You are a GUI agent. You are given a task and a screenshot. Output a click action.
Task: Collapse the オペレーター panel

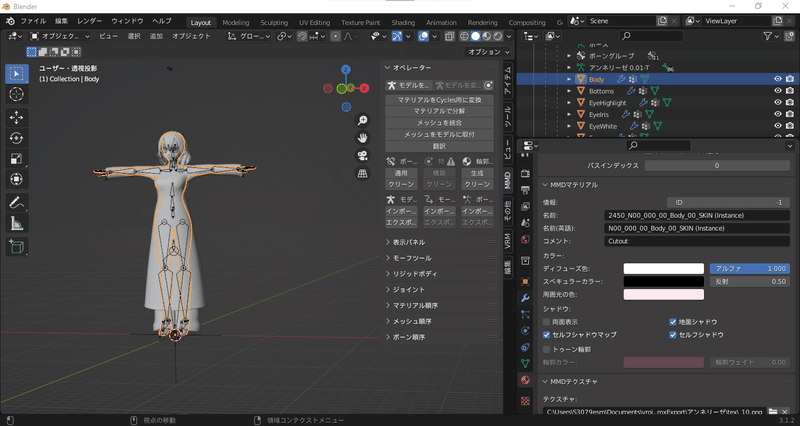tap(388, 67)
